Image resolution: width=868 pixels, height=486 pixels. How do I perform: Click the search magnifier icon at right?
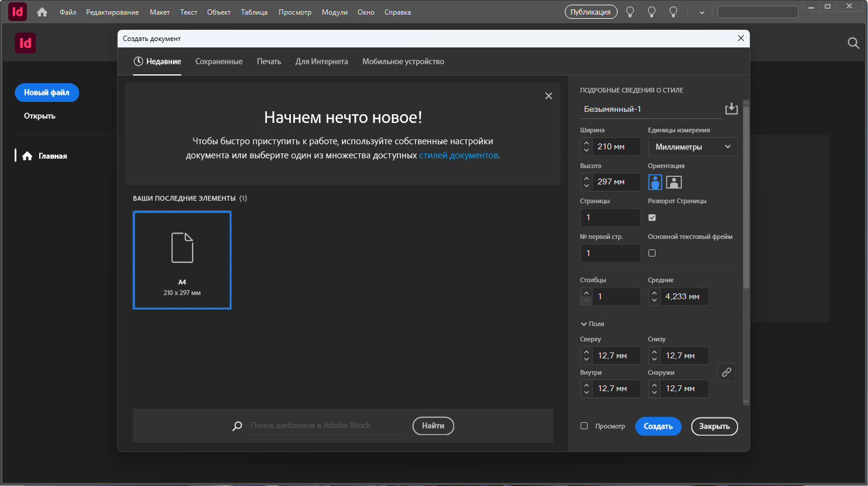click(853, 43)
